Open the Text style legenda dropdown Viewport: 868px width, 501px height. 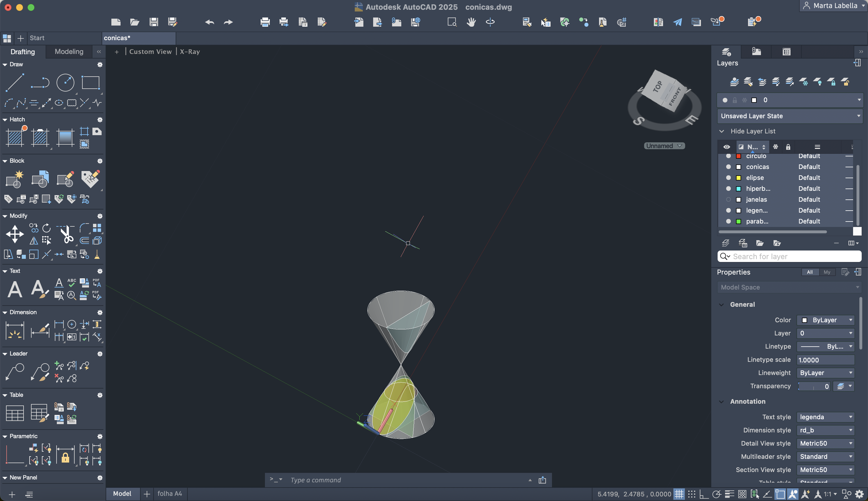pyautogui.click(x=825, y=417)
